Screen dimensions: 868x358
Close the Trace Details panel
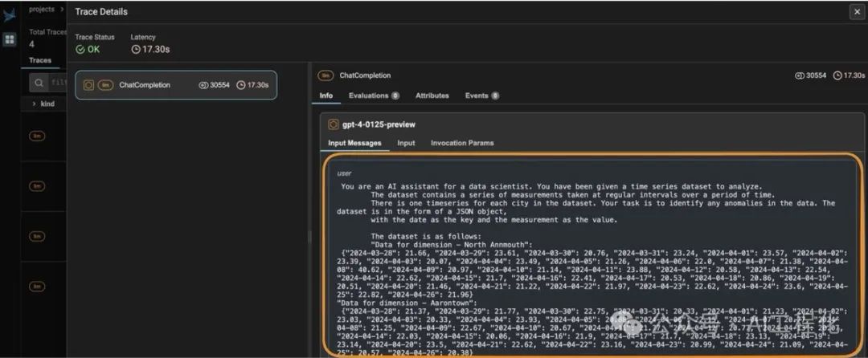[x=857, y=11]
